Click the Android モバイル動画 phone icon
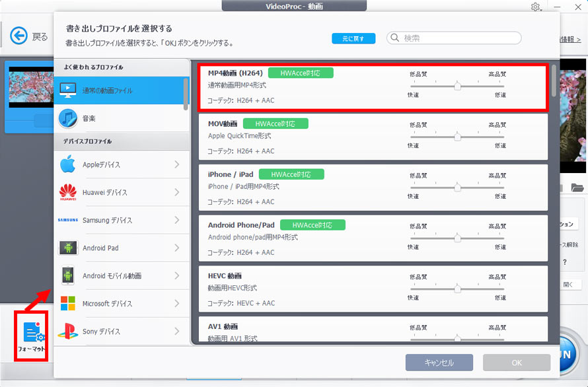588x387 pixels. (68, 275)
